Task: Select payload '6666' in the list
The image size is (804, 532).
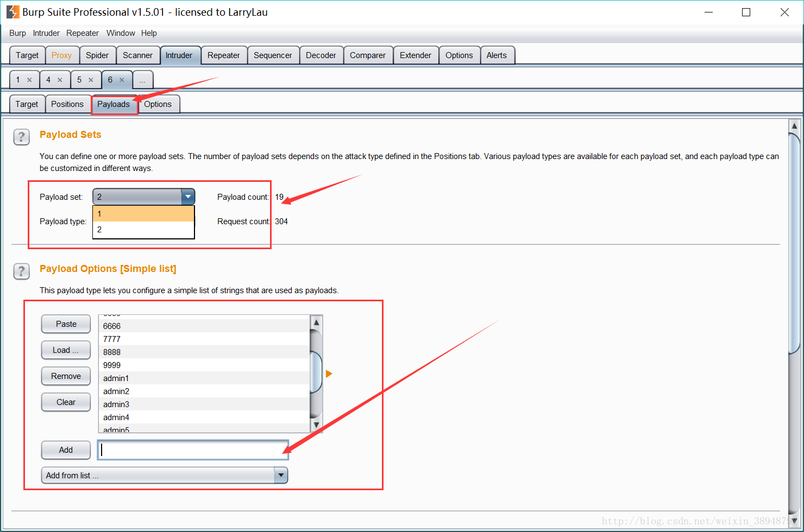Action: click(204, 326)
